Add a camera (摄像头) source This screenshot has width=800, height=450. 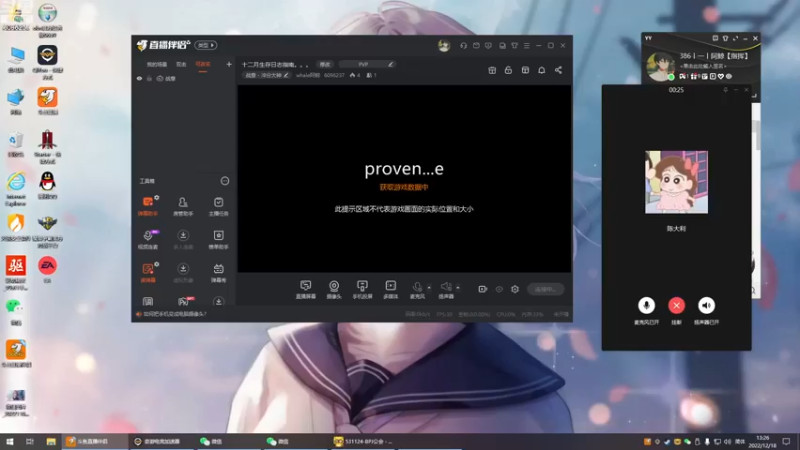[x=334, y=289]
